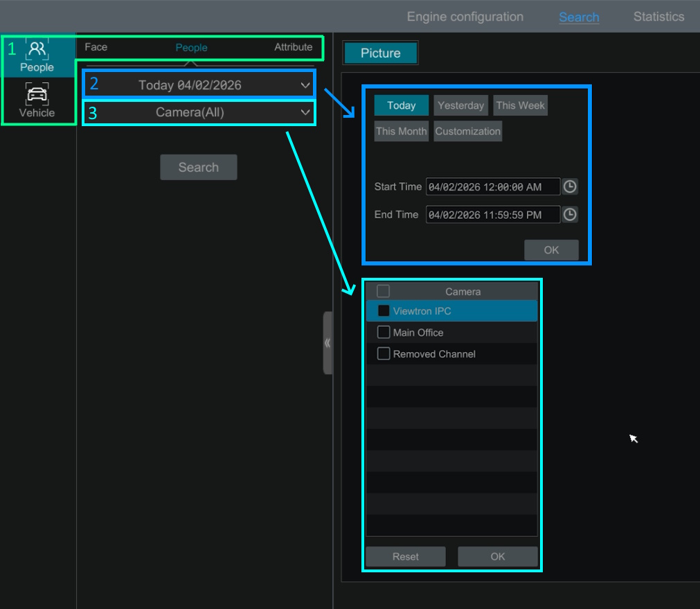The width and height of the screenshot is (700, 609).
Task: Open Start Time clock picker
Action: 569,186
